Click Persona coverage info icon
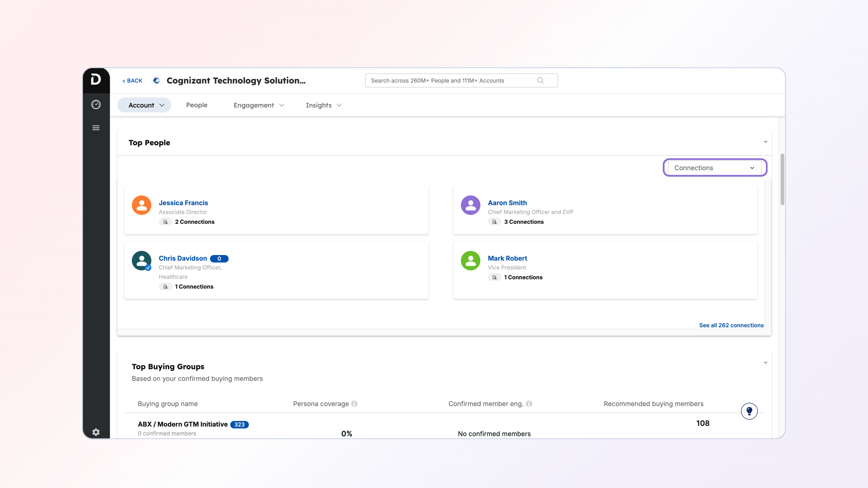Image resolution: width=868 pixels, height=488 pixels. point(354,404)
